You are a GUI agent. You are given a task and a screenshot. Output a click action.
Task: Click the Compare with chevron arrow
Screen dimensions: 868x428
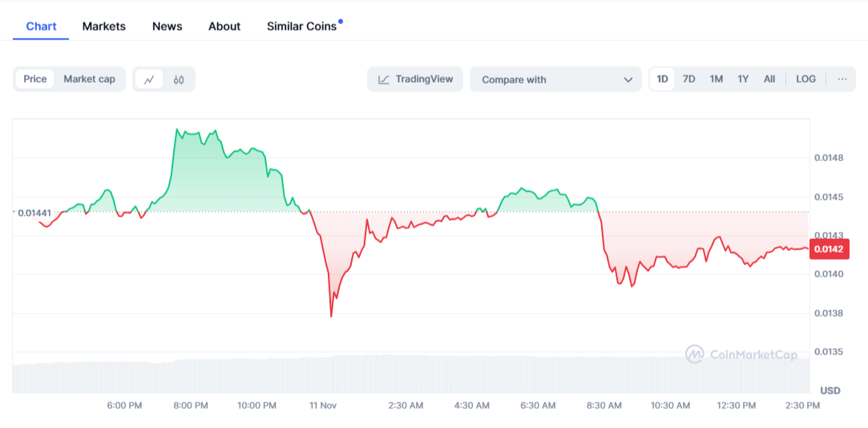tap(628, 79)
